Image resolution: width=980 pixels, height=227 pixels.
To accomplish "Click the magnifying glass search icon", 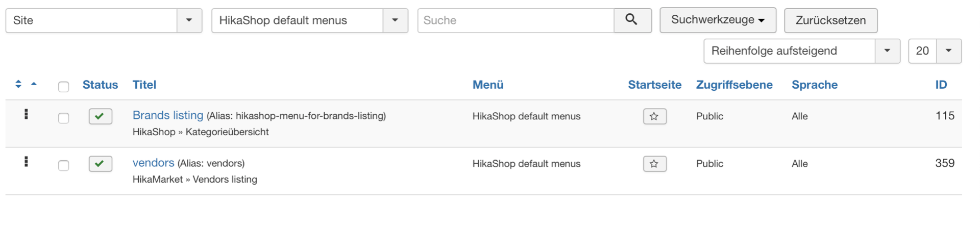I will pos(632,20).
